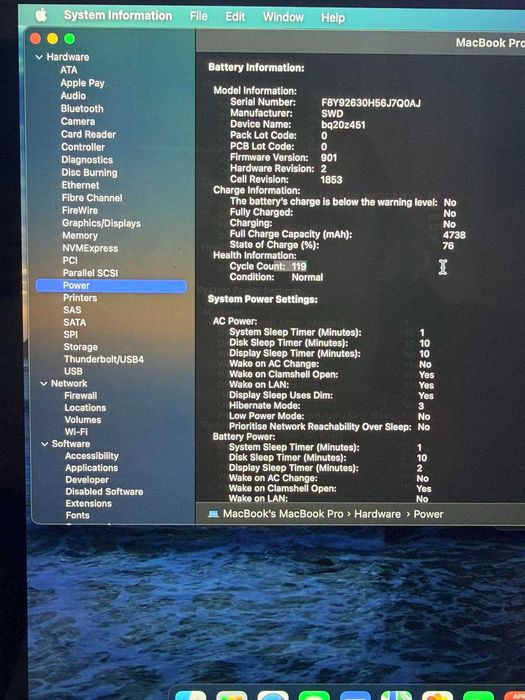The height and width of the screenshot is (700, 525).
Task: Select Bluetooth in the sidebar
Action: point(82,108)
